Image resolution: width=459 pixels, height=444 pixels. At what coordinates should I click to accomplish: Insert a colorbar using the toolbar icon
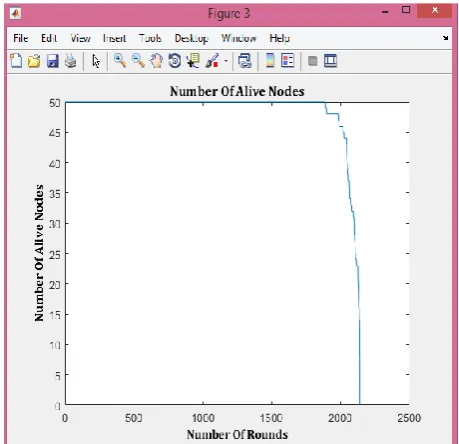(x=270, y=61)
